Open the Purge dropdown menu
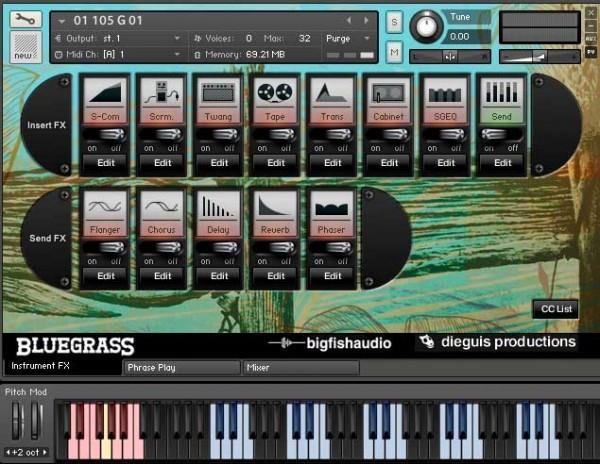This screenshot has height=464, width=600. 347,38
